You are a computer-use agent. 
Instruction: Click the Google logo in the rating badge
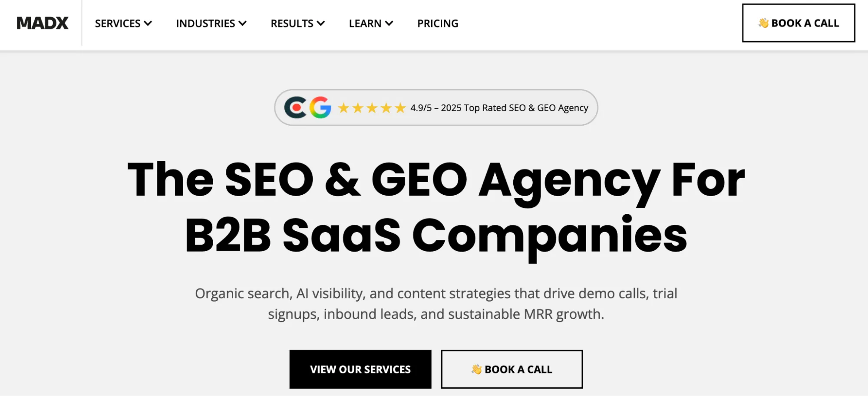coord(320,107)
